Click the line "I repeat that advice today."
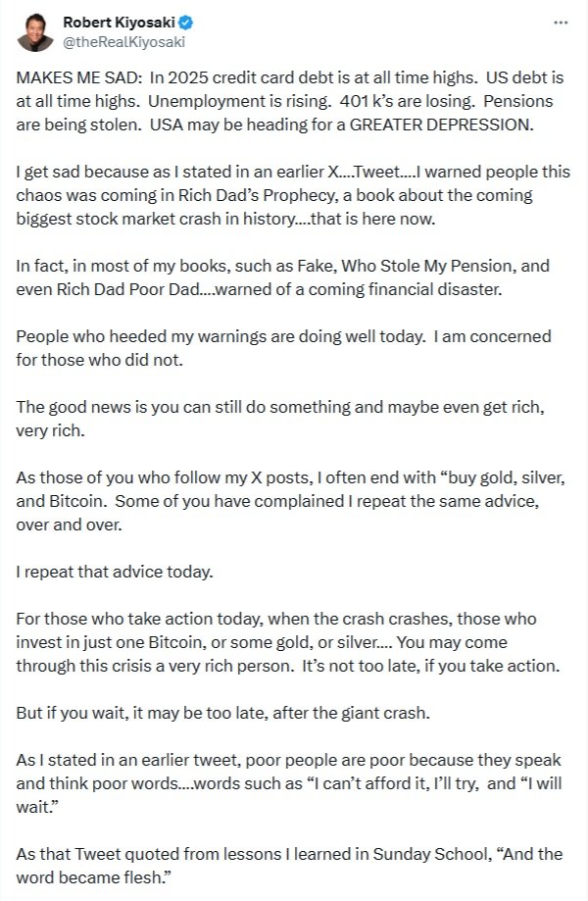This screenshot has height=901, width=588. click(115, 572)
